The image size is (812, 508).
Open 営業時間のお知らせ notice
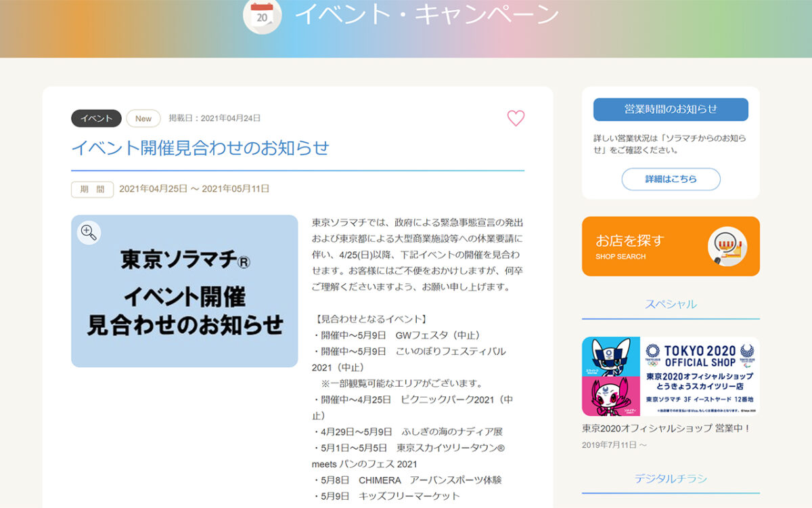point(671,109)
